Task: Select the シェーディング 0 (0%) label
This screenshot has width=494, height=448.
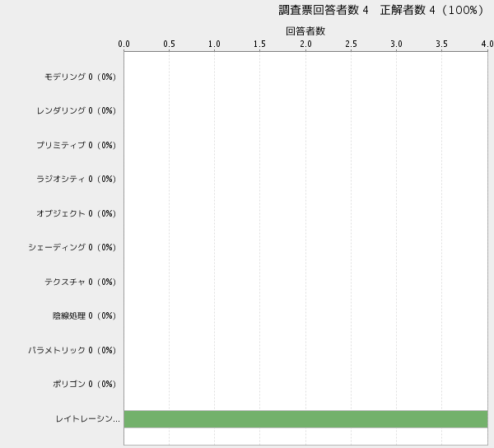Action: pos(72,247)
